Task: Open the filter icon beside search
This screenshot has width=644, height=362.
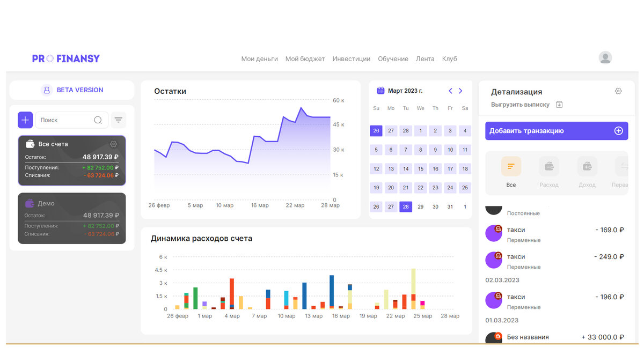Action: (119, 120)
